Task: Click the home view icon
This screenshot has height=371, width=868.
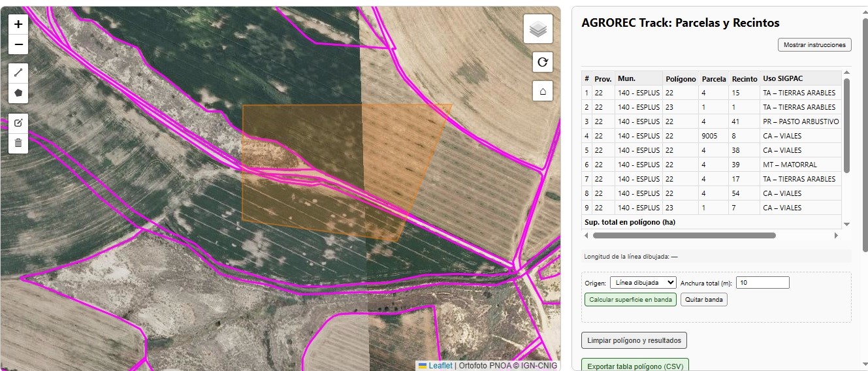Action: 542,91
